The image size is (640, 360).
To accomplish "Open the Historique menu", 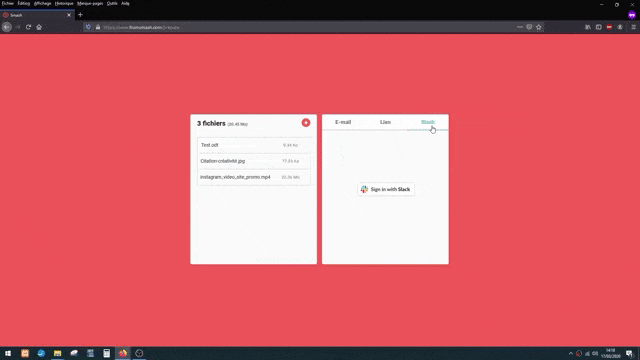I will click(x=64, y=3).
